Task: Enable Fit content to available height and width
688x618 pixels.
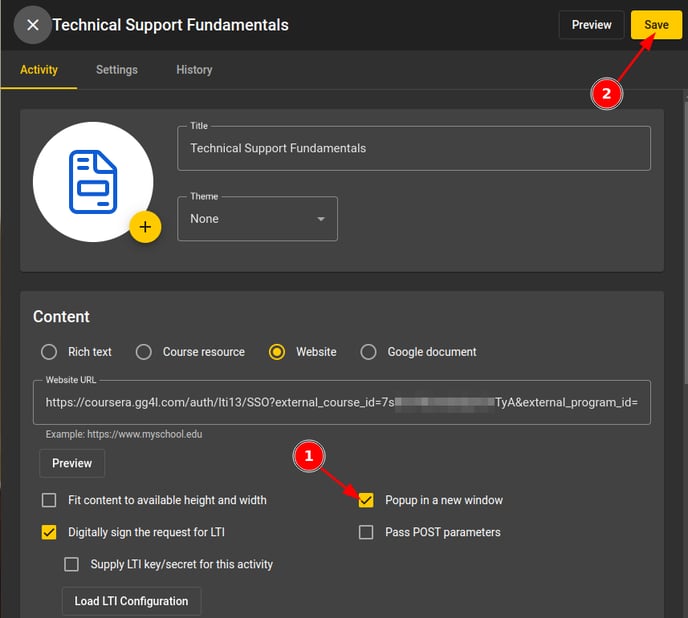Action: click(49, 500)
